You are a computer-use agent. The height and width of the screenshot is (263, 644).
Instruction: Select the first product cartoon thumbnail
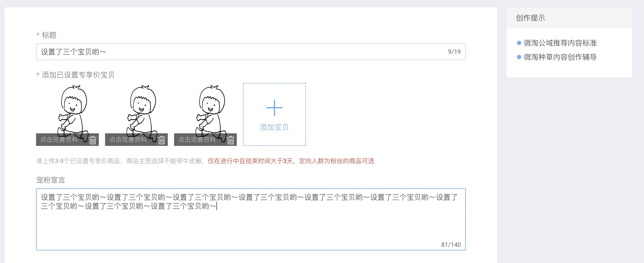pos(67,115)
